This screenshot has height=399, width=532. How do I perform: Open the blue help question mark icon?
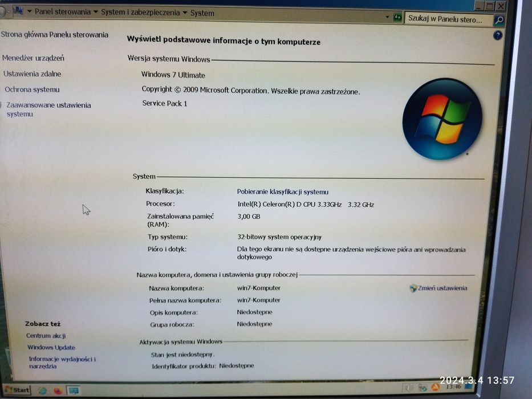pos(497,35)
